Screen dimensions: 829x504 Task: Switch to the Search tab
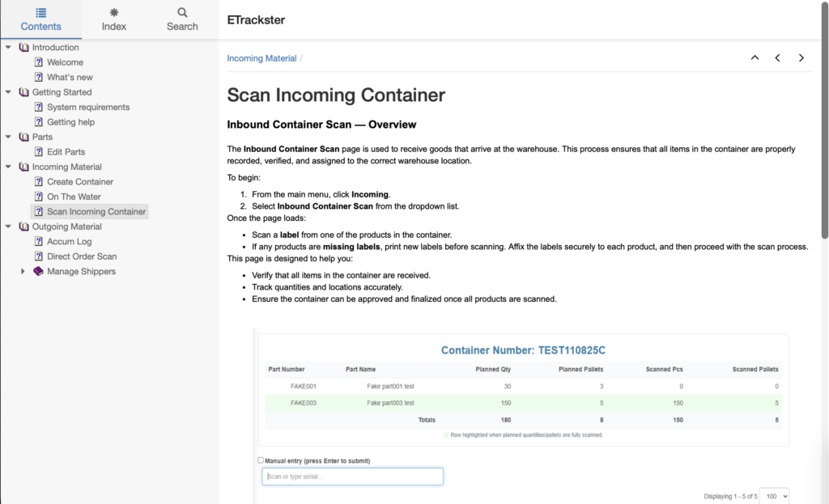click(182, 19)
